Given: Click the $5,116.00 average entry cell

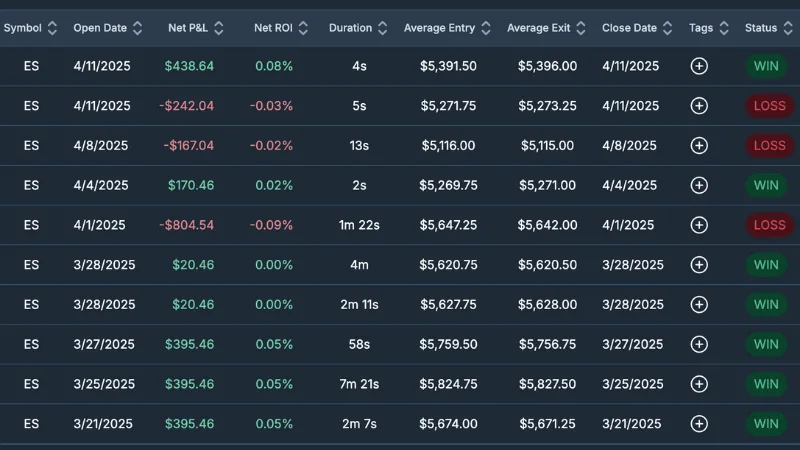Looking at the screenshot, I should tap(448, 145).
